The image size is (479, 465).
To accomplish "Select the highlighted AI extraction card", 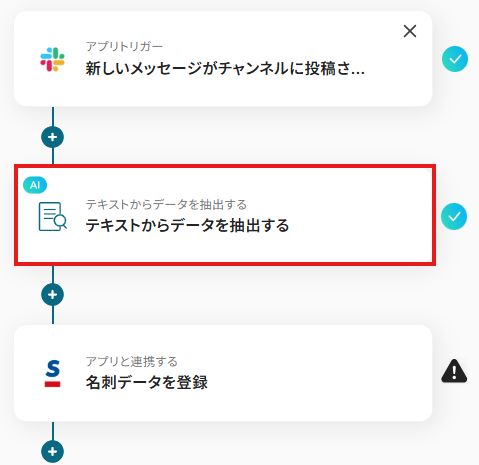I will point(225,215).
